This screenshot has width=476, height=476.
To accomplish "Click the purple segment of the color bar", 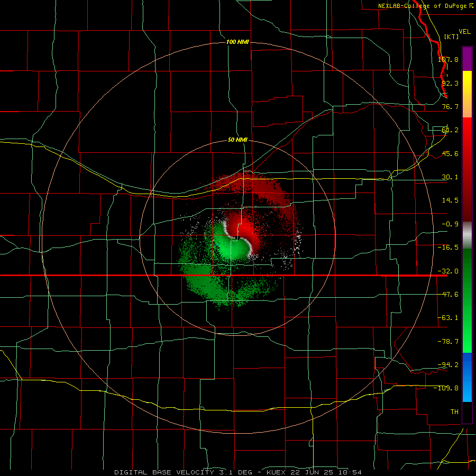I will 467,59.
